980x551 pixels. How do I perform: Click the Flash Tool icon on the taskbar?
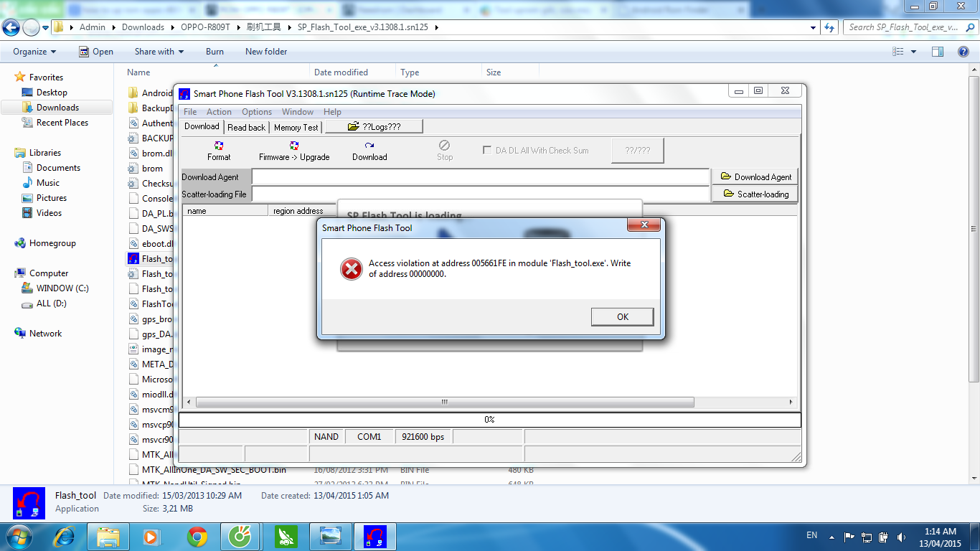(375, 536)
